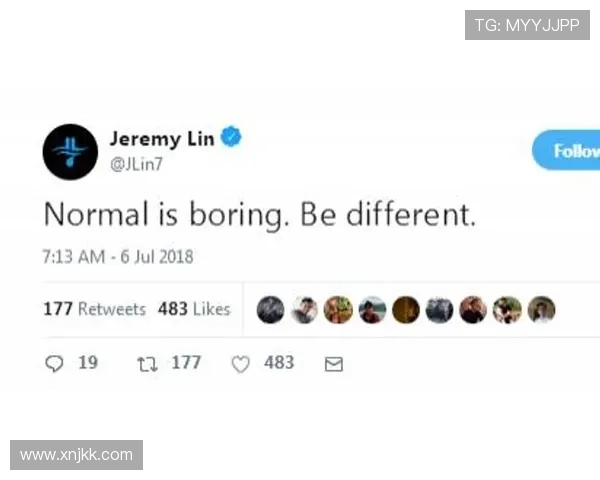This screenshot has width=600, height=480.
Task: Click the retweet arrows icon
Action: pyautogui.click(x=147, y=364)
